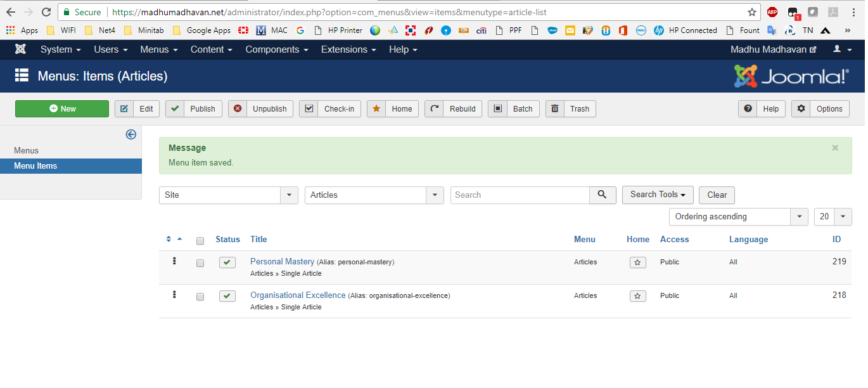Click the browser back arrow

click(x=11, y=12)
